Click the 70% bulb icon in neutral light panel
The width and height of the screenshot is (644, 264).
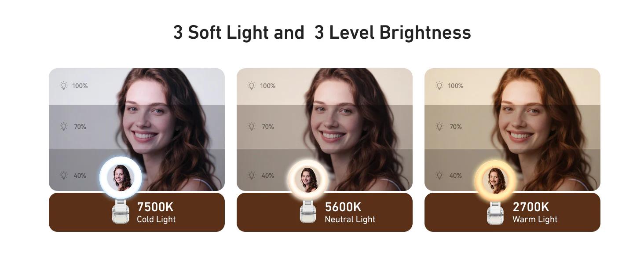click(x=252, y=127)
